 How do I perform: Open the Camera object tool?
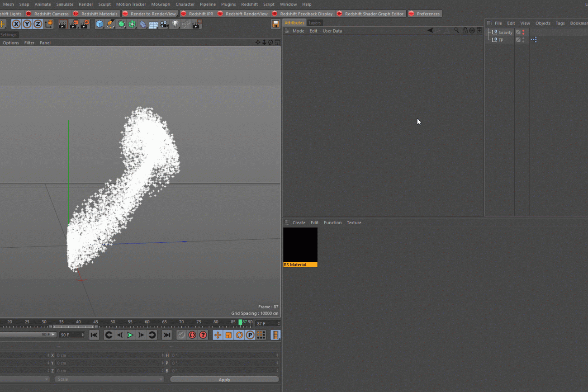click(164, 24)
